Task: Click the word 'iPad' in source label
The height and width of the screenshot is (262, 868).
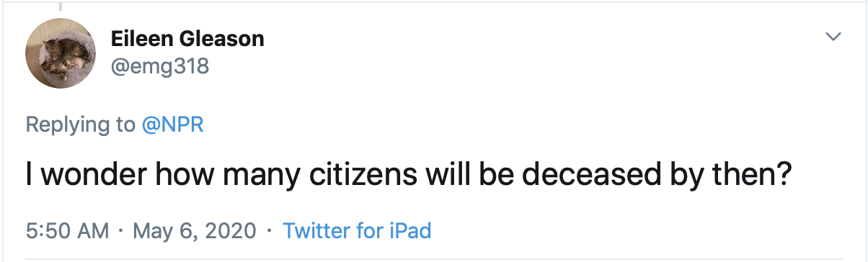Action: (410, 231)
